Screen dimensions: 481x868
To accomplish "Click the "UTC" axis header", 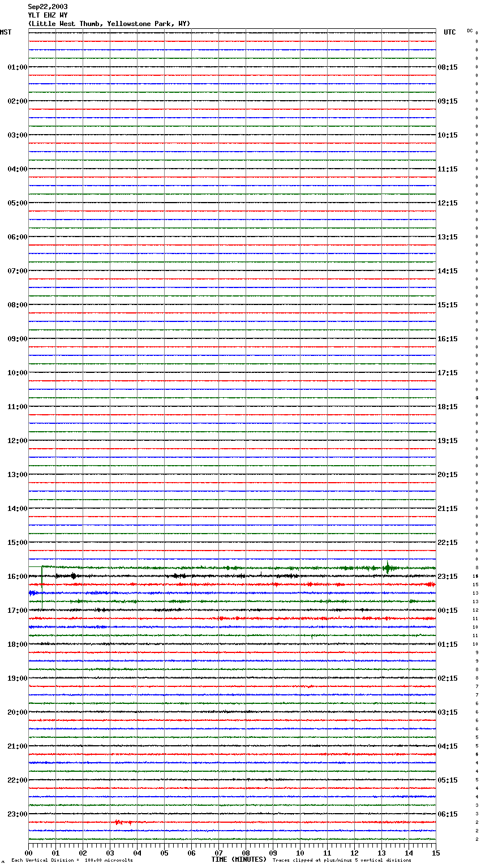I will tap(449, 32).
